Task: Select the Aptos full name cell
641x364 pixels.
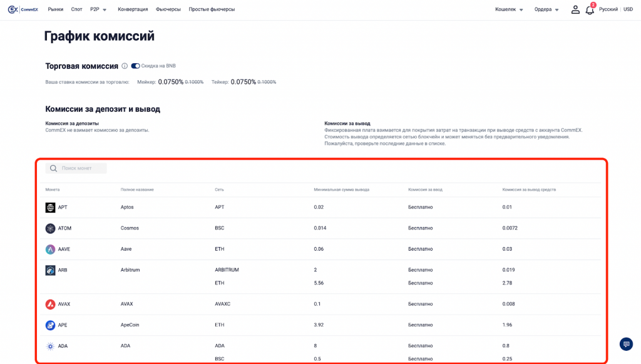Action: tap(127, 207)
